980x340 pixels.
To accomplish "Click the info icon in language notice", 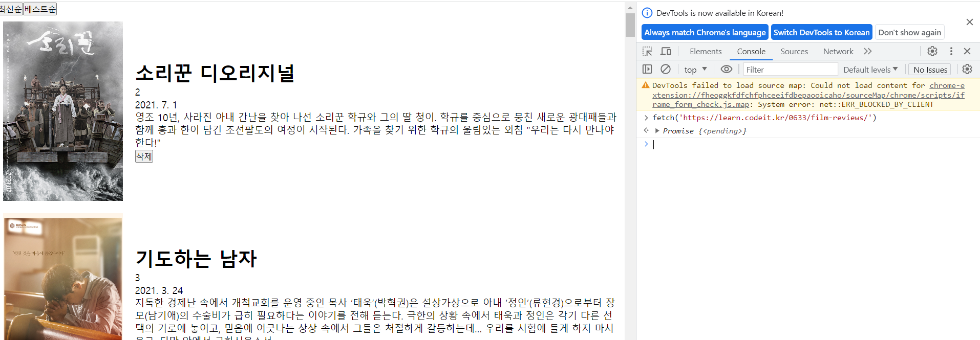I will pos(647,13).
